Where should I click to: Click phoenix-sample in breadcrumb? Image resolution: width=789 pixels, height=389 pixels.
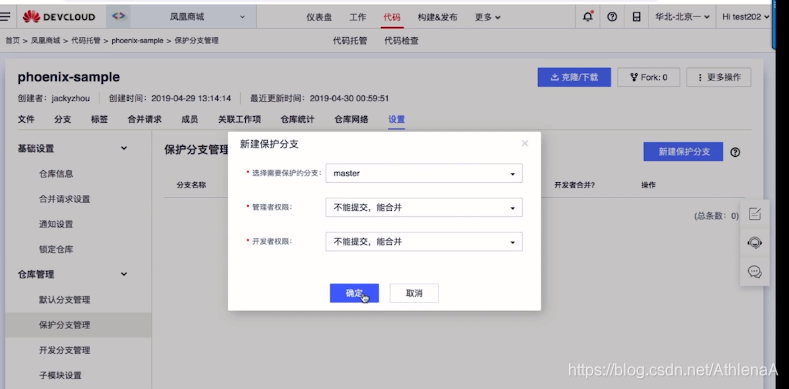tap(137, 41)
